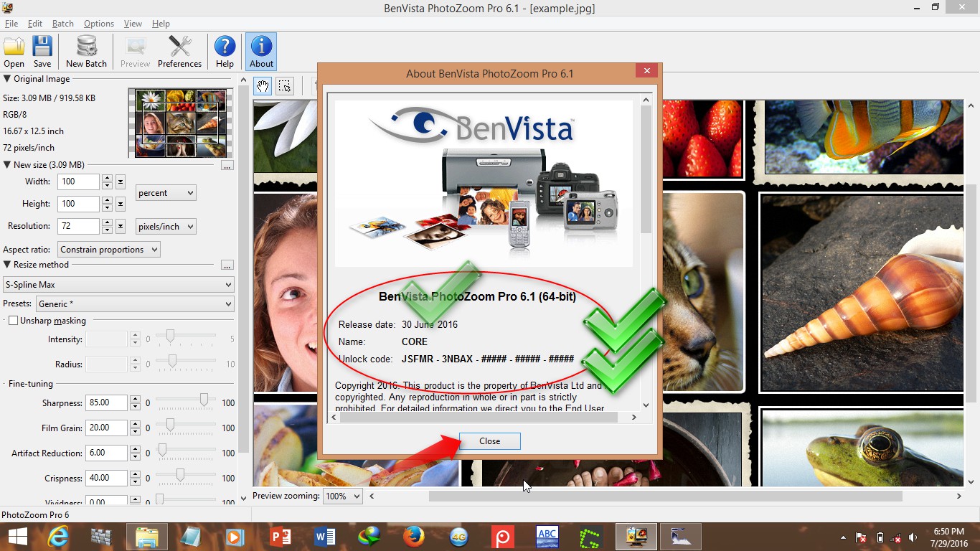
Task: Click the Film Grain slider handle
Action: pos(170,424)
